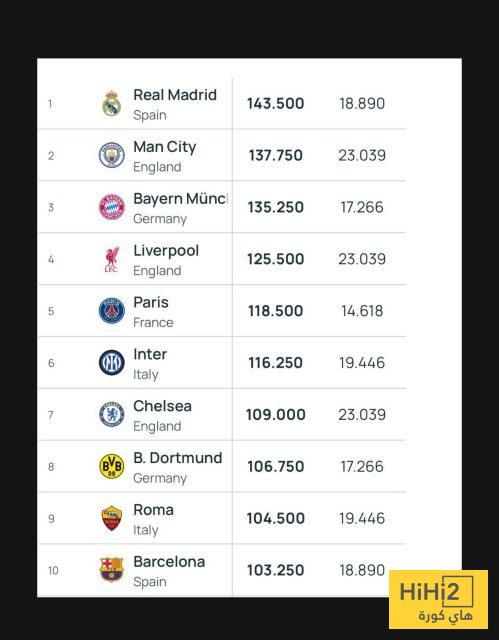499x640 pixels.
Task: Click the Inter club logo
Action: pyautogui.click(x=111, y=363)
